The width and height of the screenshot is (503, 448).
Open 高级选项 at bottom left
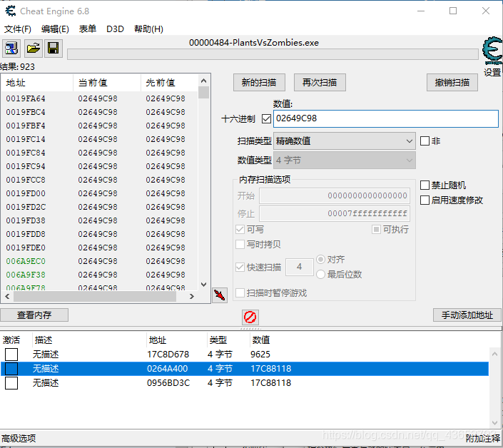(x=19, y=439)
